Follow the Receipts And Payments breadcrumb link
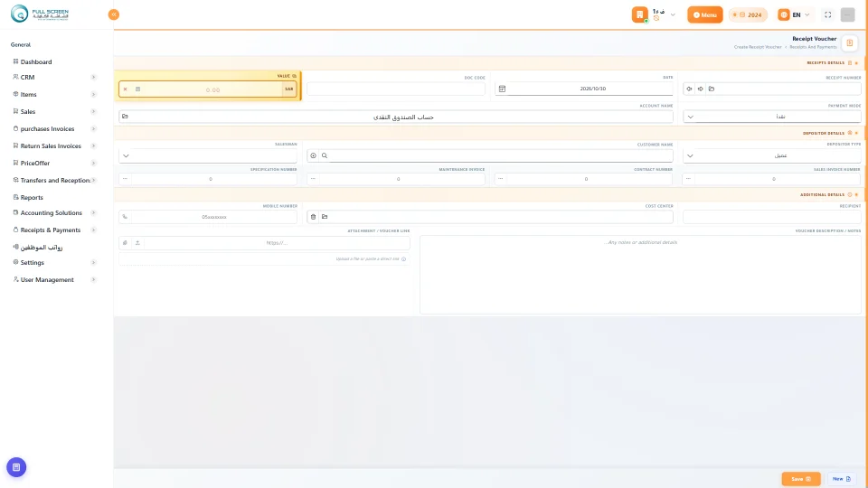 pyautogui.click(x=813, y=47)
